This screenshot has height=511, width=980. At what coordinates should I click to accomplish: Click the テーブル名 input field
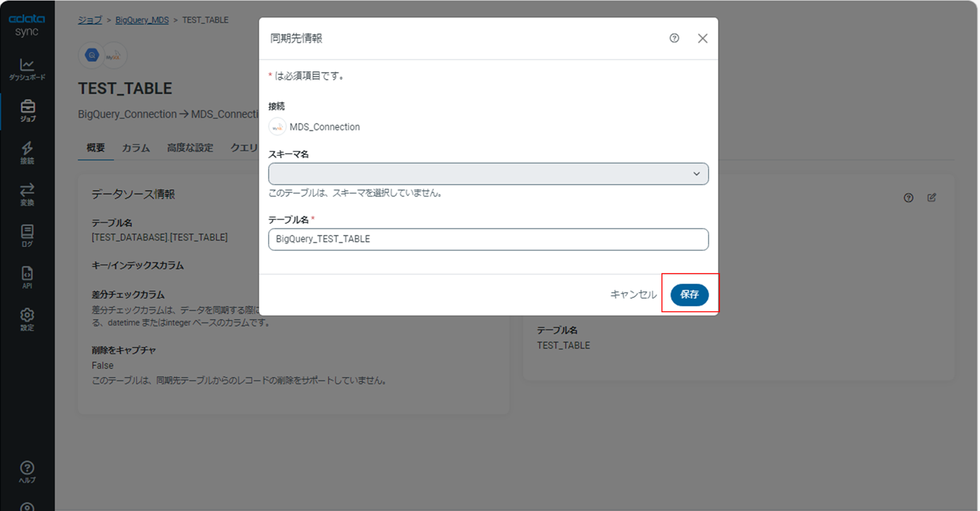[488, 239]
